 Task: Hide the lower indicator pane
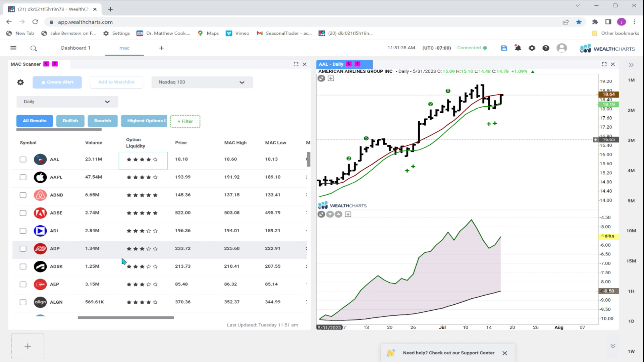pyautogui.click(x=321, y=215)
